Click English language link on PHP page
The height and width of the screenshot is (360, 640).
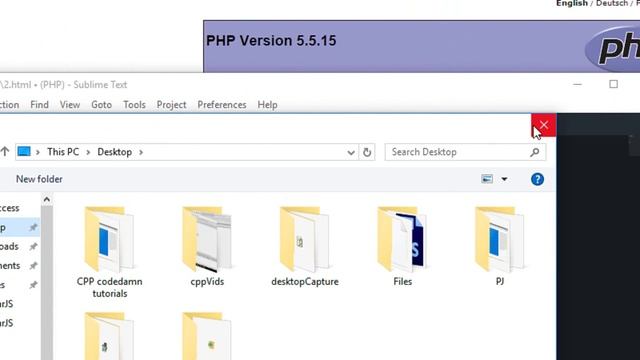[x=572, y=3]
